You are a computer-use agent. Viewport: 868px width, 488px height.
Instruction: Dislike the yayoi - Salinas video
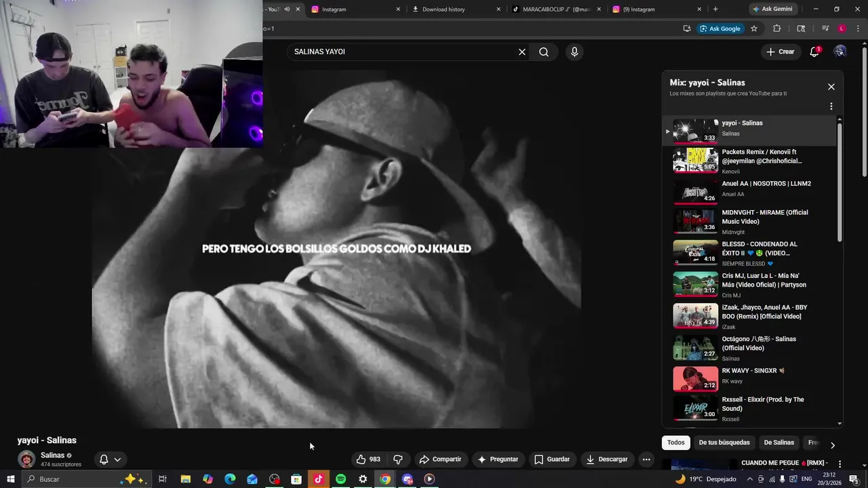coord(398,460)
